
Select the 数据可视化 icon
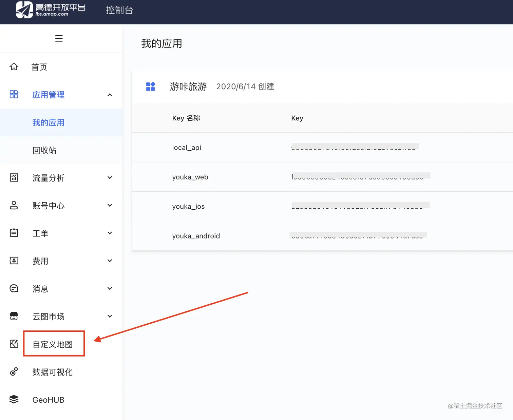(14, 372)
